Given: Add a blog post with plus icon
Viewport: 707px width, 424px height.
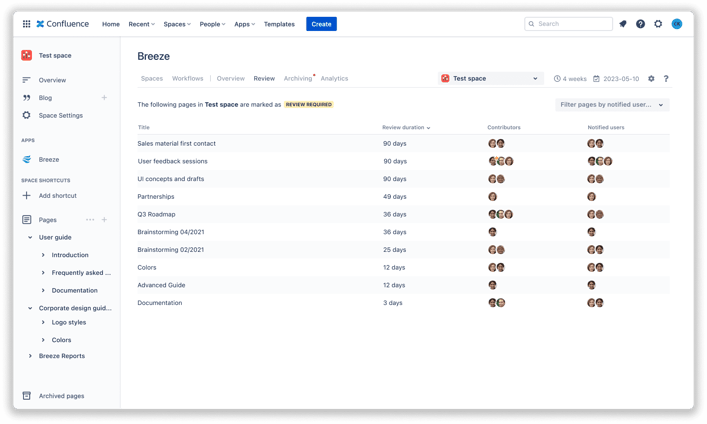Looking at the screenshot, I should coord(104,97).
